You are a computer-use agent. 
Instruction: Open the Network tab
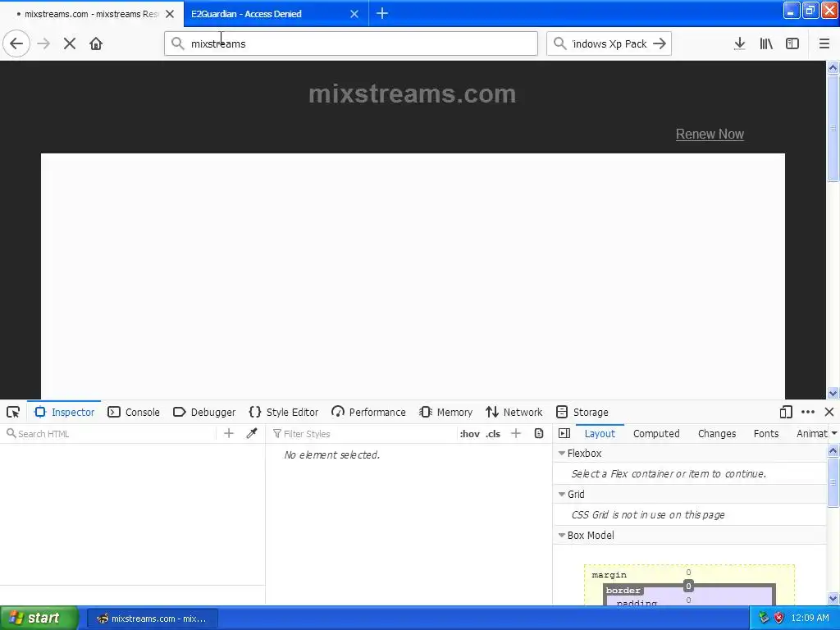point(514,412)
